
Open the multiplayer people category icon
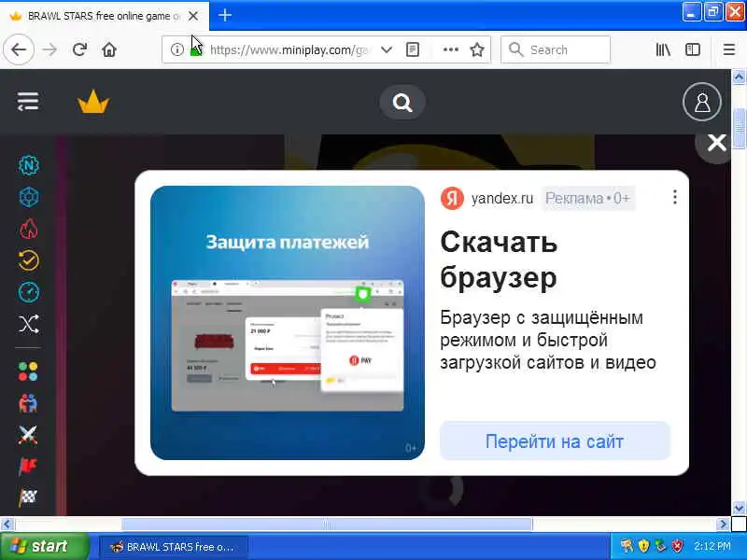(x=28, y=403)
